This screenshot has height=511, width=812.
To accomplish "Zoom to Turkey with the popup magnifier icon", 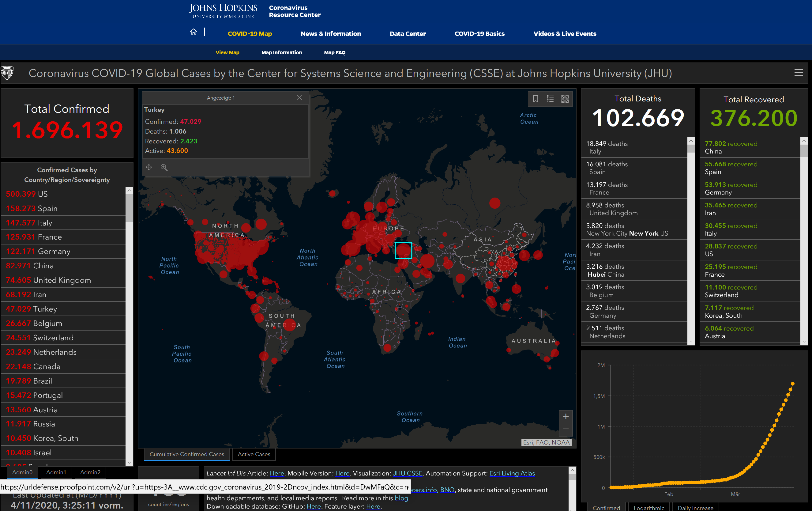I will point(164,167).
